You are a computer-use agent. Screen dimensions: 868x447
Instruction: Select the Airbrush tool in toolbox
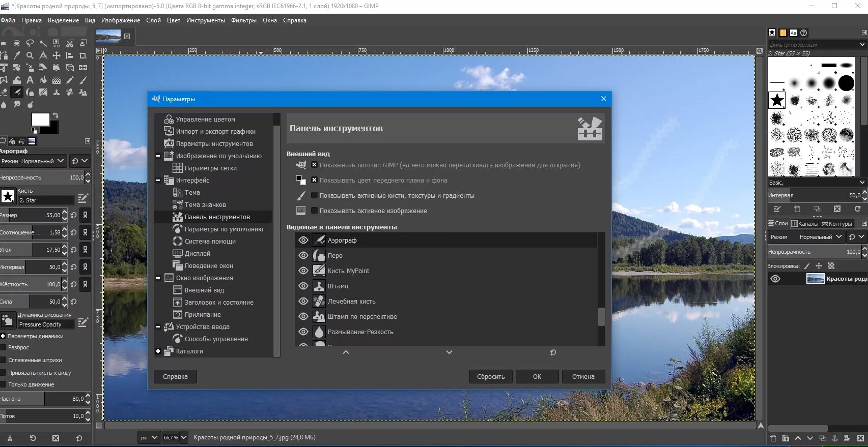click(17, 92)
